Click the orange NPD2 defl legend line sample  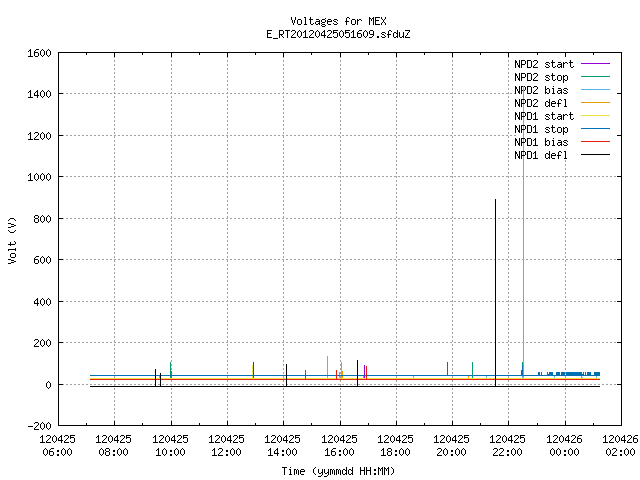tap(595, 102)
